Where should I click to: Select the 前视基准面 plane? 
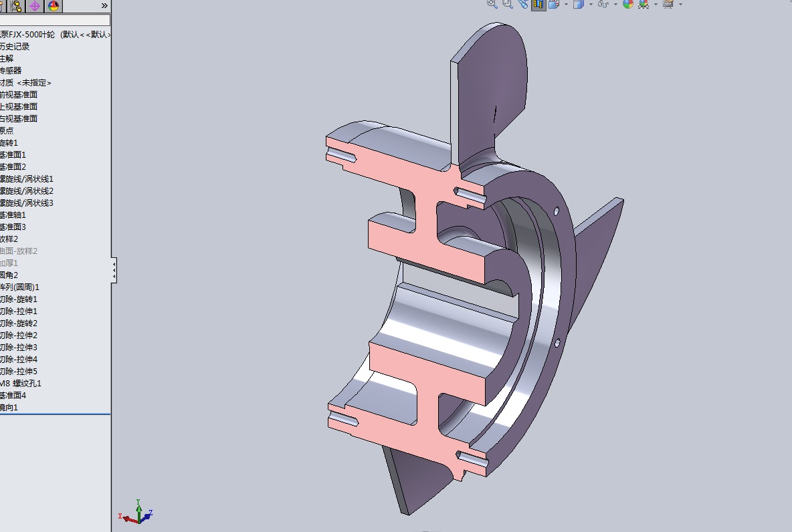19,94
